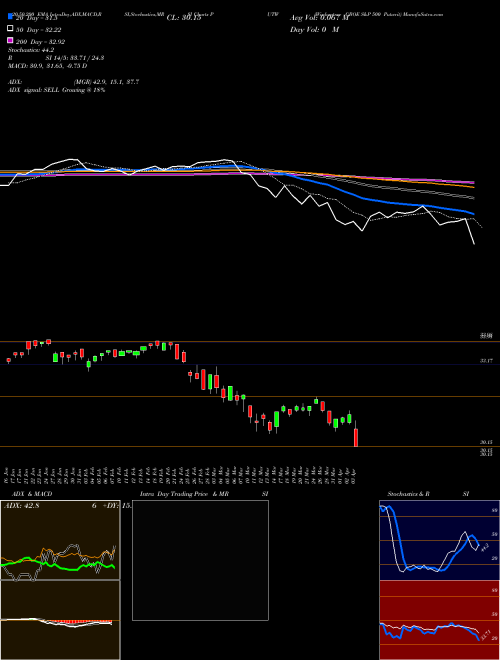The height and width of the screenshot is (660, 500).
Task: Click the 'ADX: 42.8' panel value
Action: (x=21, y=506)
